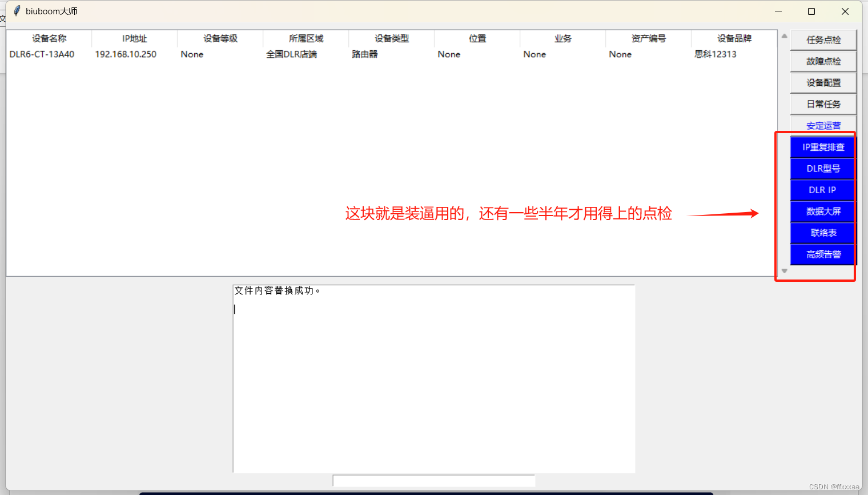Open the DLR型号 button

click(823, 169)
